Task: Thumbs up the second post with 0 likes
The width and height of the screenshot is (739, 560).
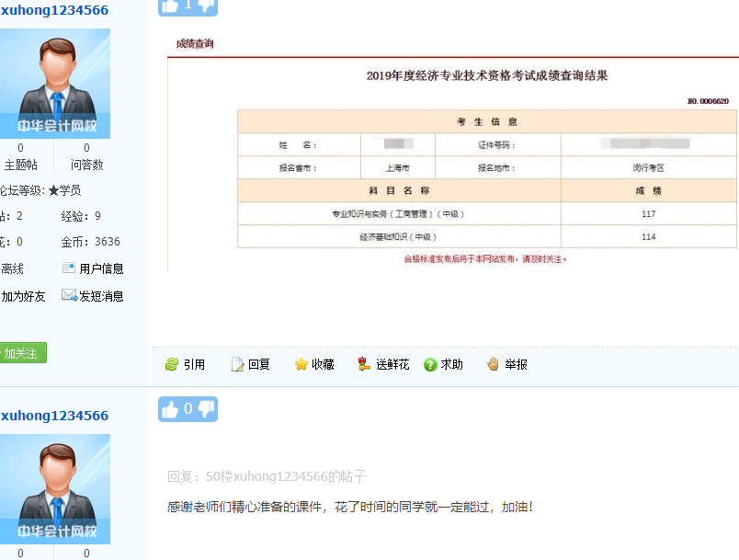Action: (x=170, y=409)
